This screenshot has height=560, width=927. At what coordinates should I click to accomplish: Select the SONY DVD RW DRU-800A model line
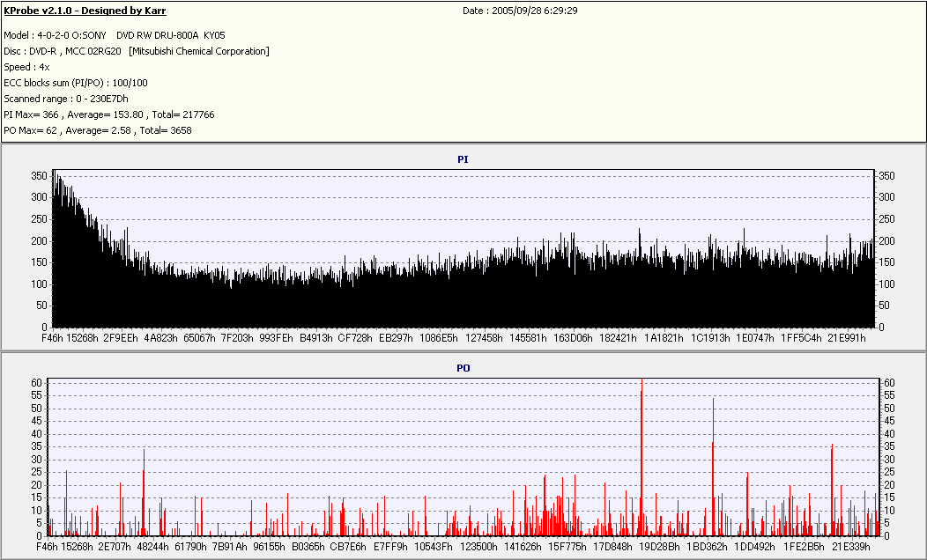point(114,35)
